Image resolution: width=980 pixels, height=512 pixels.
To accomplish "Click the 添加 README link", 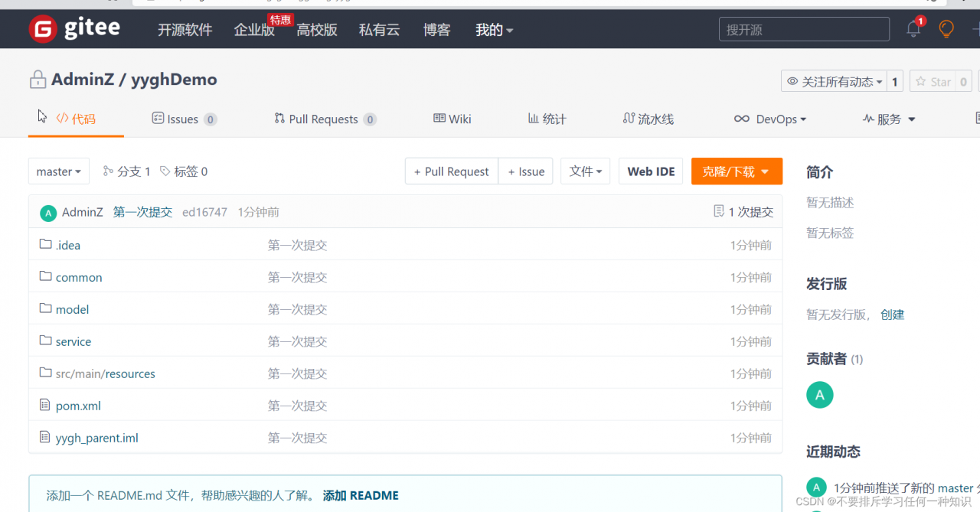I will click(x=361, y=495).
